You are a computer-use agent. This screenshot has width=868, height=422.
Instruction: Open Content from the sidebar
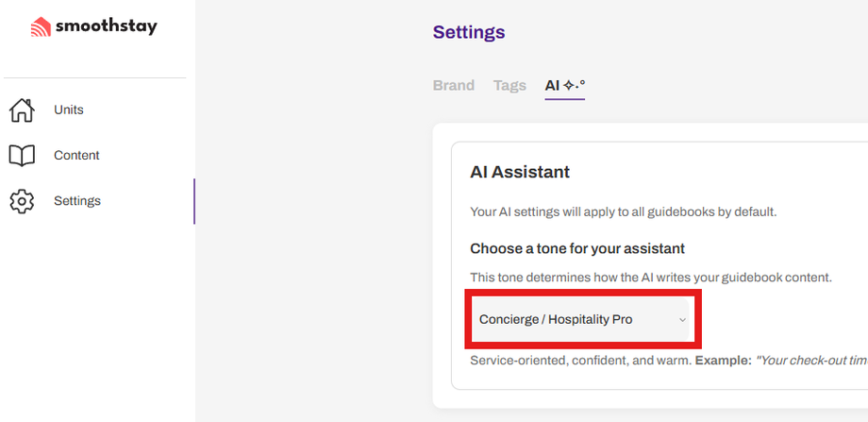(x=76, y=155)
